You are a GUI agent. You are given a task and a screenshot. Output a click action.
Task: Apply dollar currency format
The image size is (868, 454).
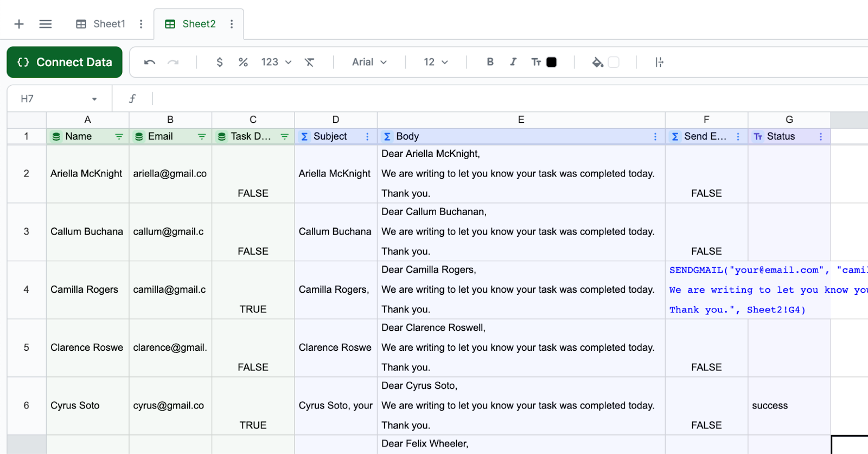coord(220,62)
